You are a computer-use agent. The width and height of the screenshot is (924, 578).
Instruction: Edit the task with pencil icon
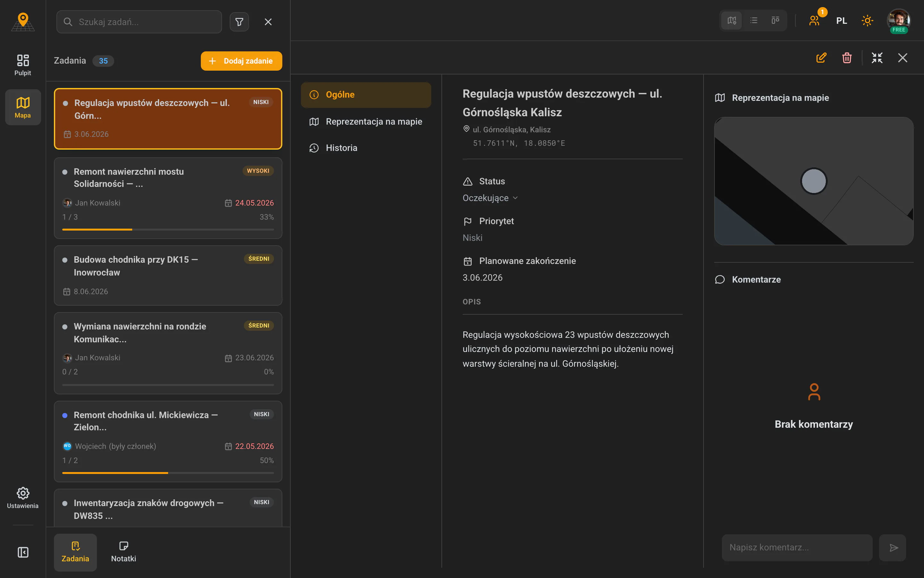click(821, 58)
